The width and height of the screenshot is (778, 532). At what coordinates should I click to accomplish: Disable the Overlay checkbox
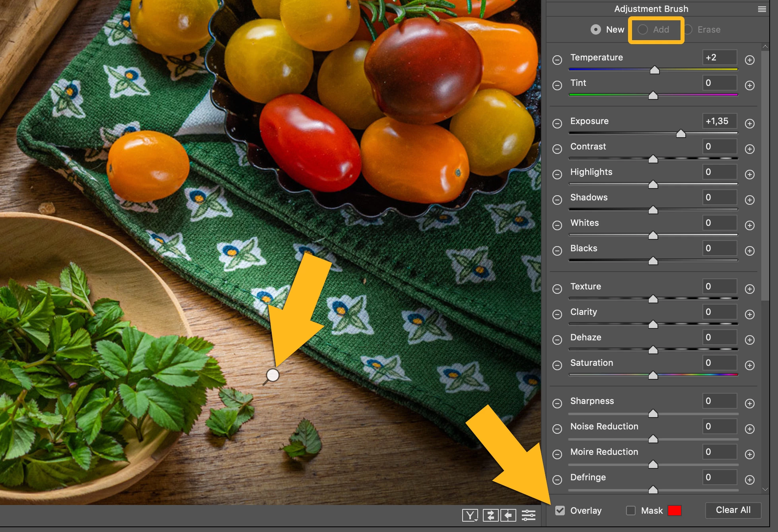point(560,511)
